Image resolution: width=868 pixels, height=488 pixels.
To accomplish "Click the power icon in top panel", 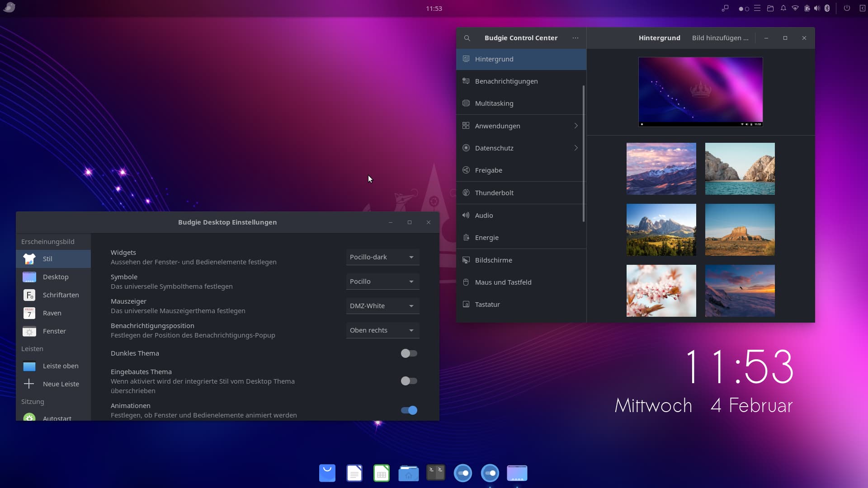I will click(847, 8).
